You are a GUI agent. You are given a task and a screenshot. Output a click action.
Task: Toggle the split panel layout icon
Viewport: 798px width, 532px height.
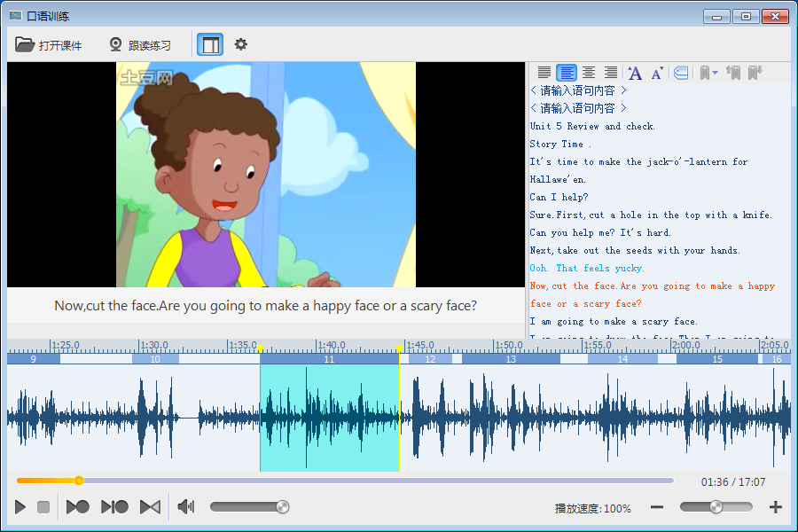[210, 45]
